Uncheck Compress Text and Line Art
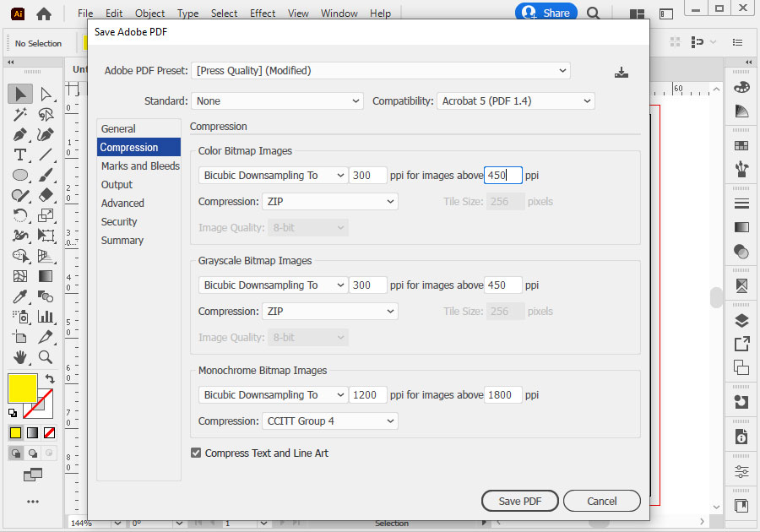The height and width of the screenshot is (532, 760). tap(196, 453)
